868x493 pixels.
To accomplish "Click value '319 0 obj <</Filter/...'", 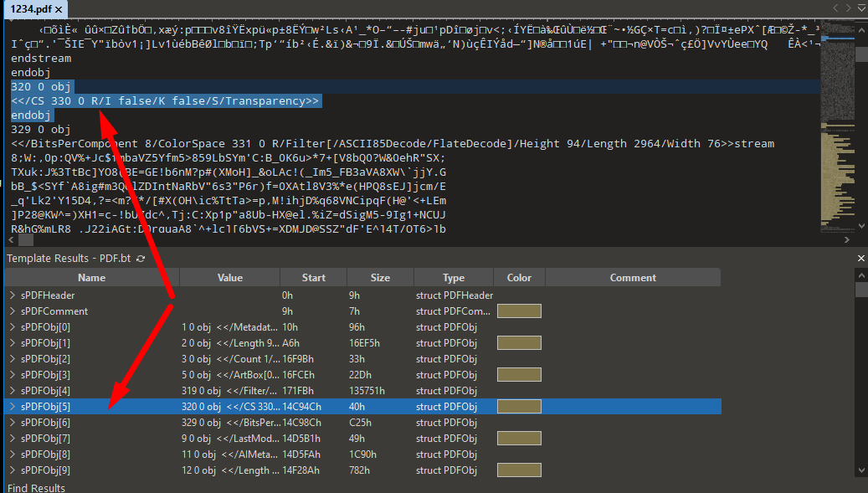I will [231, 391].
